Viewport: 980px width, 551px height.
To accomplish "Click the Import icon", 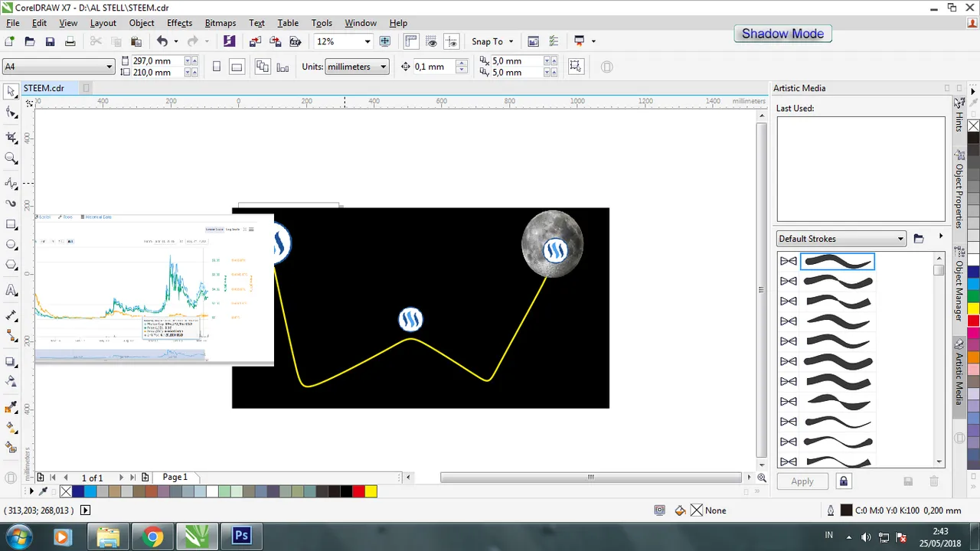I will tap(255, 41).
